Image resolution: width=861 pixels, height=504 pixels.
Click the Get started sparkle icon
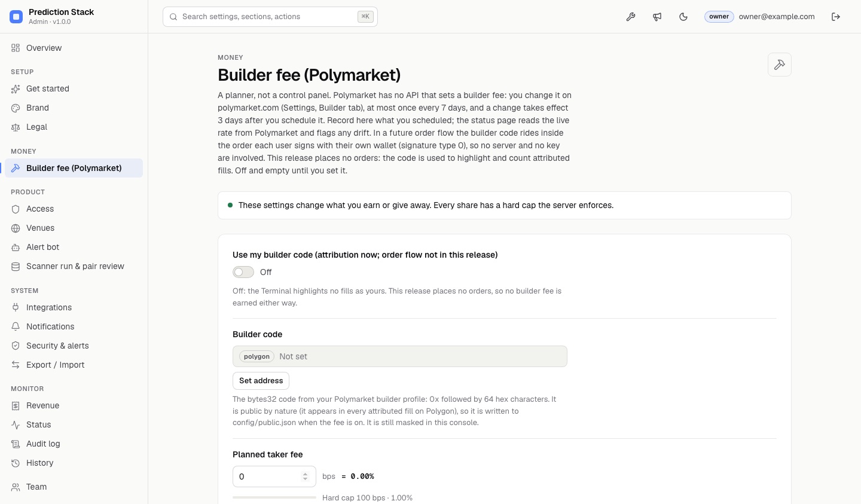click(x=16, y=89)
